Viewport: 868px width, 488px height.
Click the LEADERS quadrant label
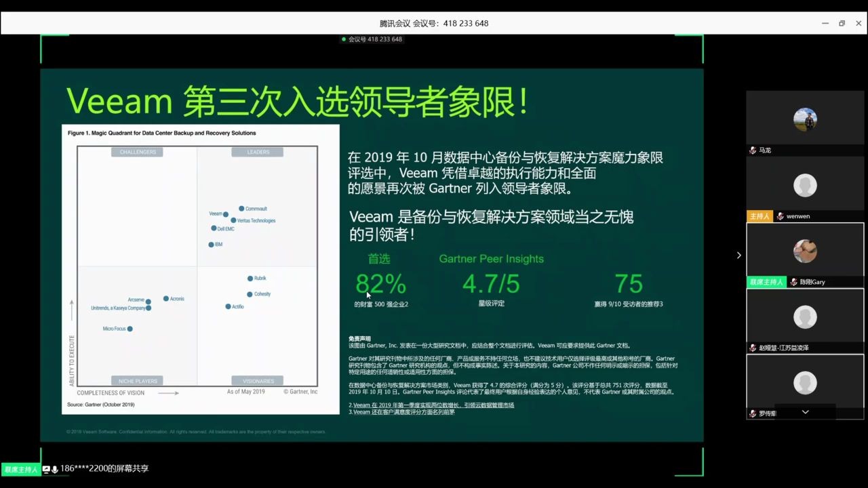(258, 152)
